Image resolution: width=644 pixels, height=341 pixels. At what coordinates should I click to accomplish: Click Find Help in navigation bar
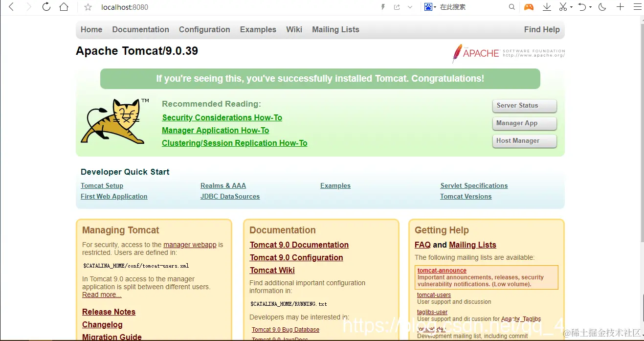pos(542,29)
